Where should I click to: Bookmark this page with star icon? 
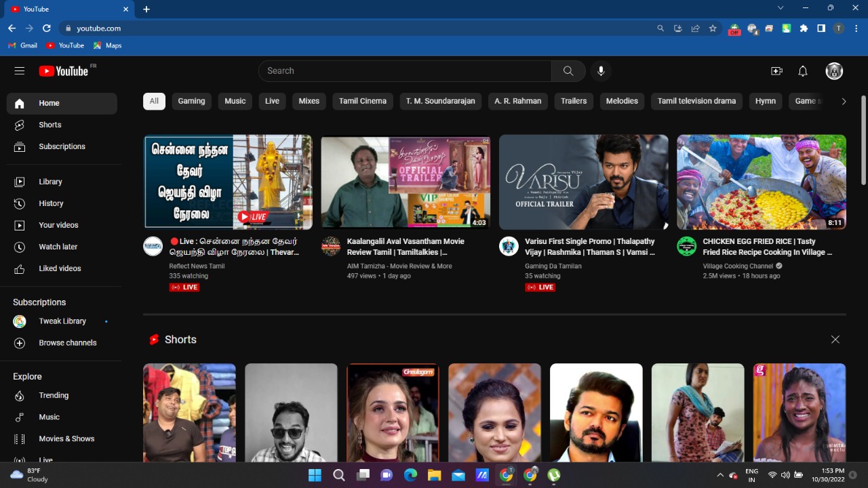(x=713, y=28)
